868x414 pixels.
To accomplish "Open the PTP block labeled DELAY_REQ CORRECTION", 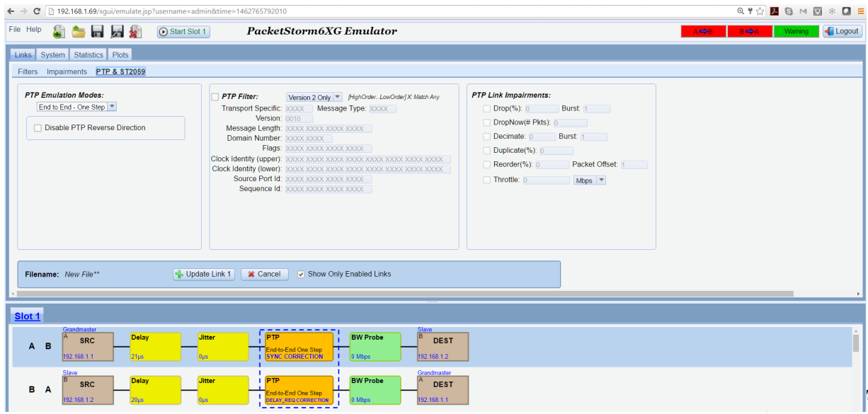I will [299, 390].
